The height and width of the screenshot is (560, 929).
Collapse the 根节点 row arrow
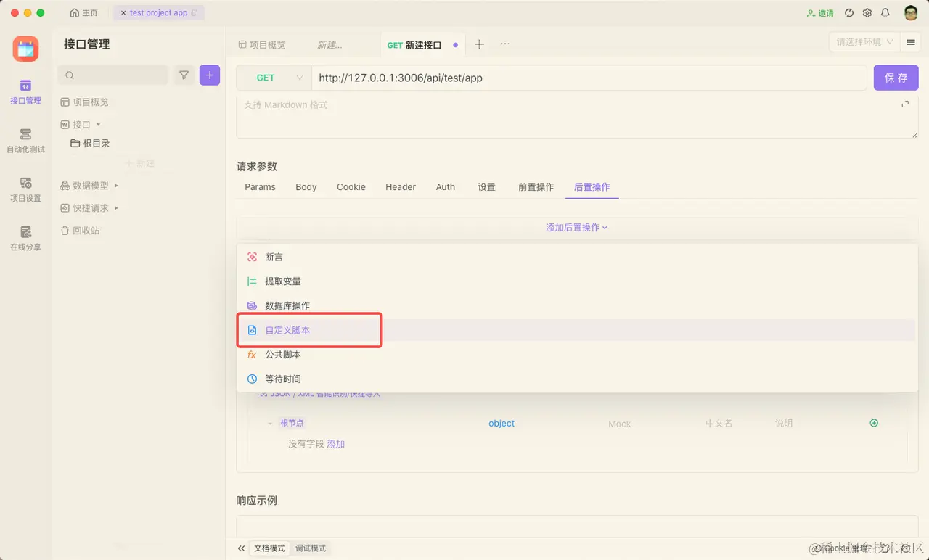coord(270,424)
